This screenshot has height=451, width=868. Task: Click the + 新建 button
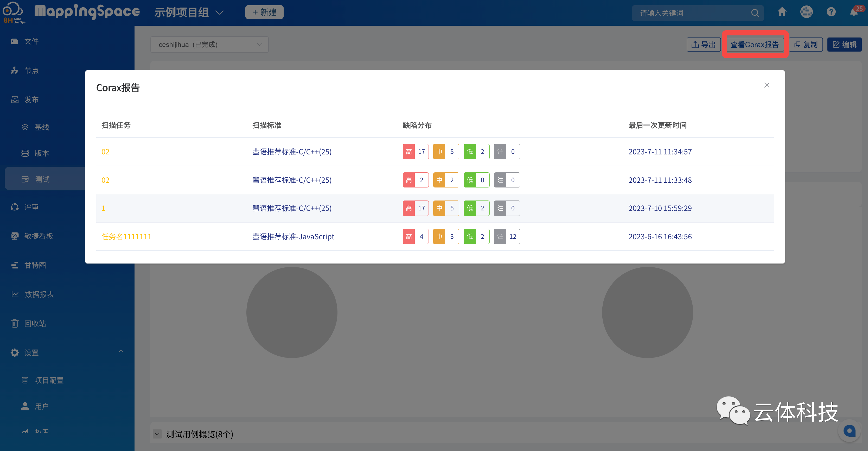click(x=264, y=12)
